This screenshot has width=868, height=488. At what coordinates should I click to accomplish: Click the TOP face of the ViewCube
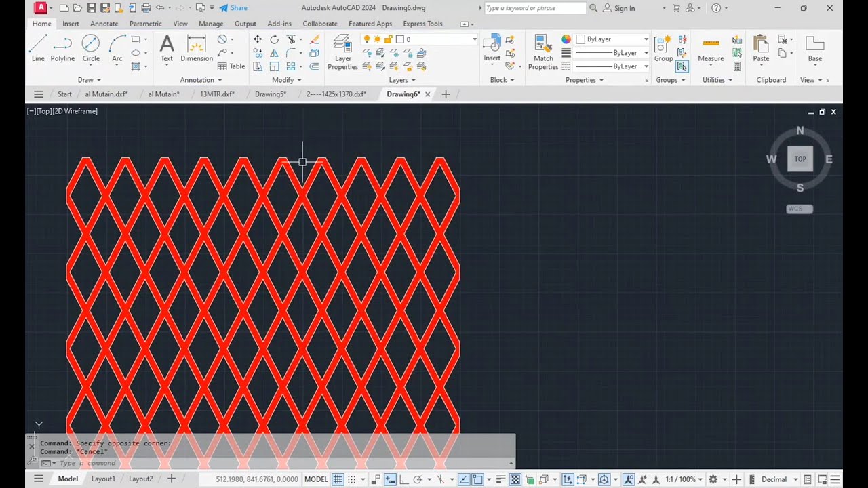pos(800,159)
